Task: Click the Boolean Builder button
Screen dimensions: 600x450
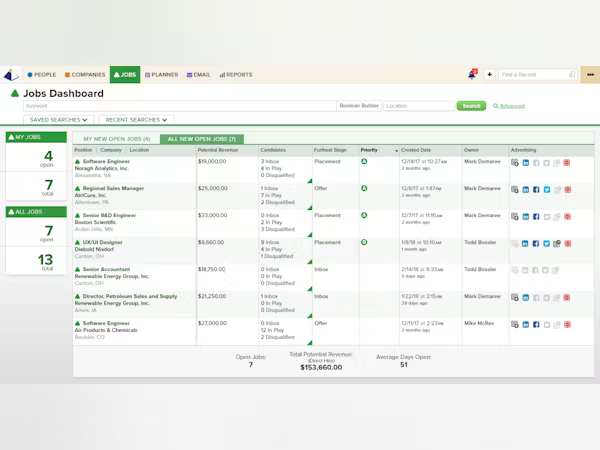Action: point(359,106)
